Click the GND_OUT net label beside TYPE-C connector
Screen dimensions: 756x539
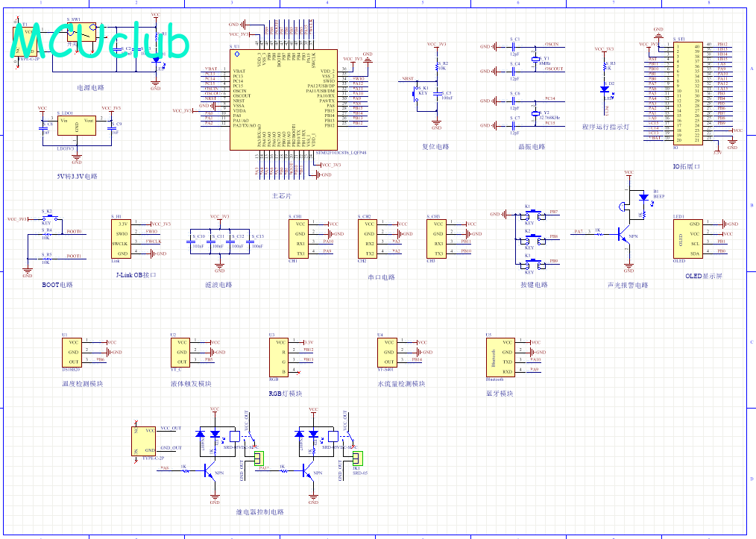(x=171, y=448)
